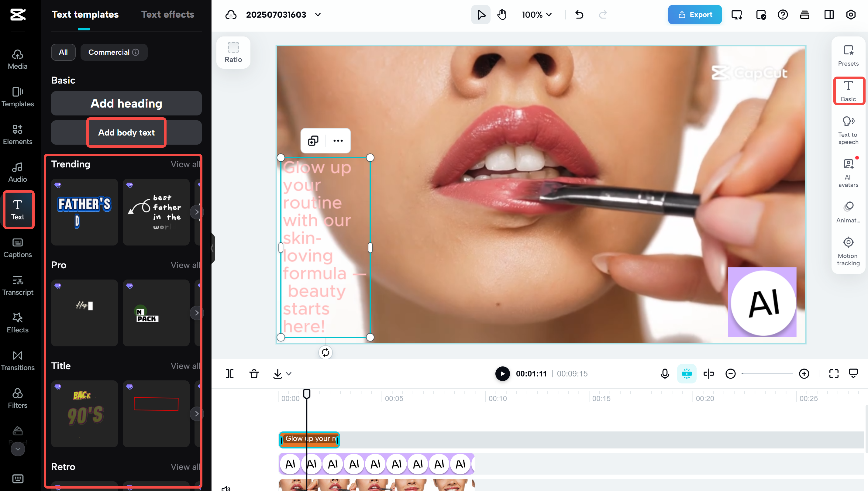
Task: Open the 100% zoom level dropdown
Action: coord(536,15)
